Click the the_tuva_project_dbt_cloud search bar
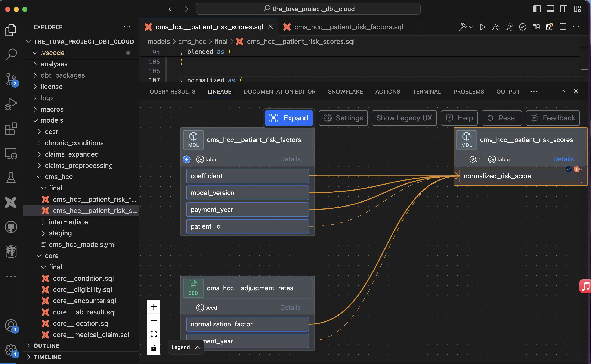Screen dimensions: 591x364 (x=309, y=9)
